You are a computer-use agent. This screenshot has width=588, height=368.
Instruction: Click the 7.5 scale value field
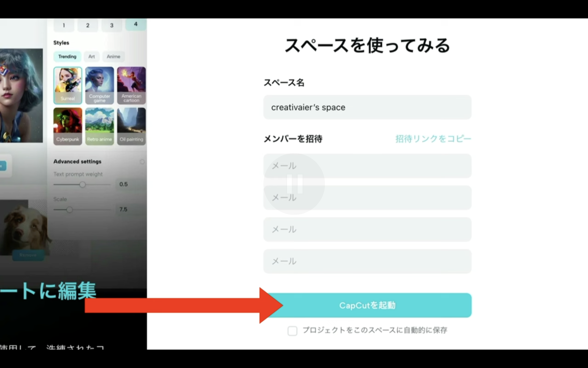click(124, 209)
